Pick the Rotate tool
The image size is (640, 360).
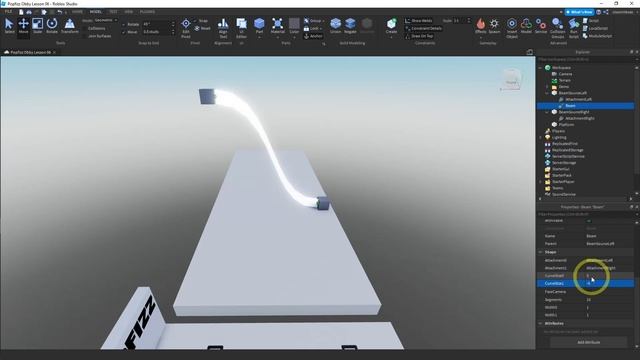(52, 26)
